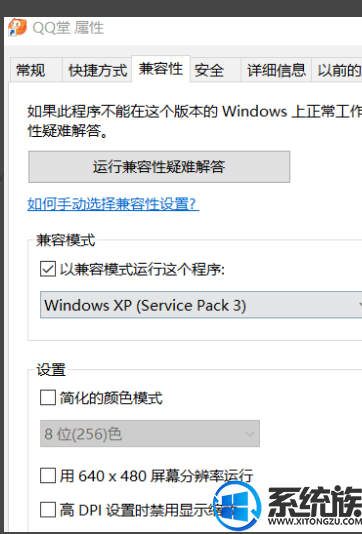
Task: Click the blue Windows logo watermark
Action: (237, 506)
